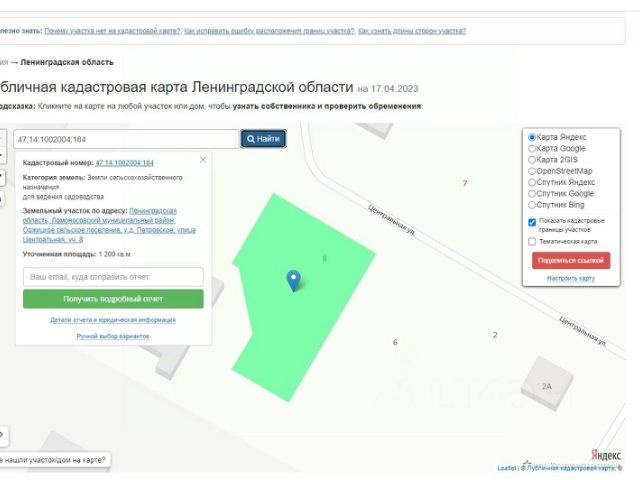The image size is (640, 480).
Task: Open Ручной выбор вариантов link
Action: click(x=113, y=336)
